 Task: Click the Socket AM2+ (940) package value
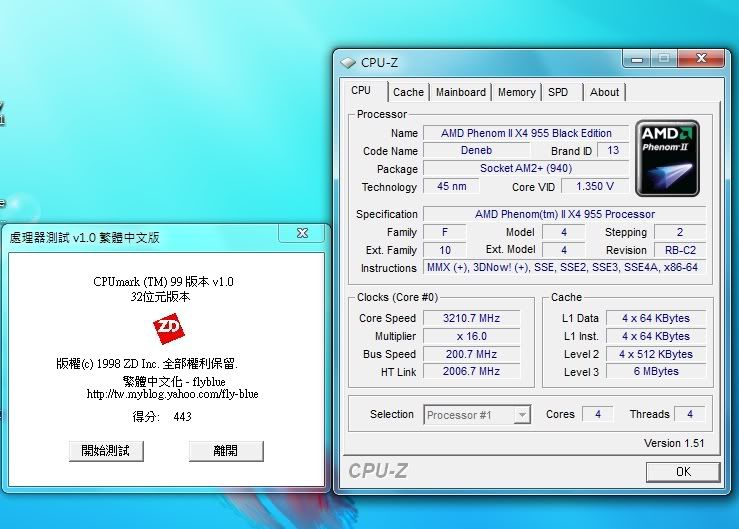click(x=526, y=168)
